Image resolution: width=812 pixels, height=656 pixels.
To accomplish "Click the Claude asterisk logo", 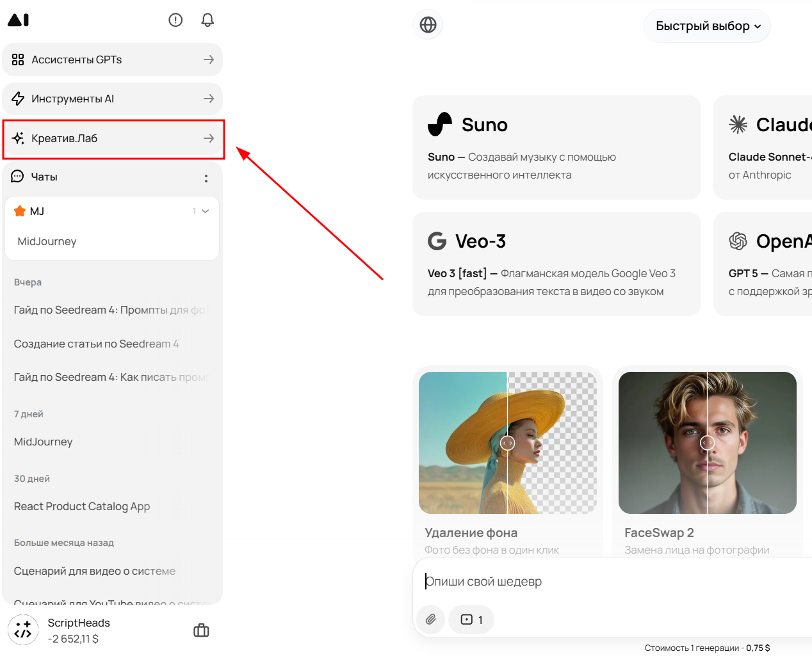I will (x=738, y=124).
